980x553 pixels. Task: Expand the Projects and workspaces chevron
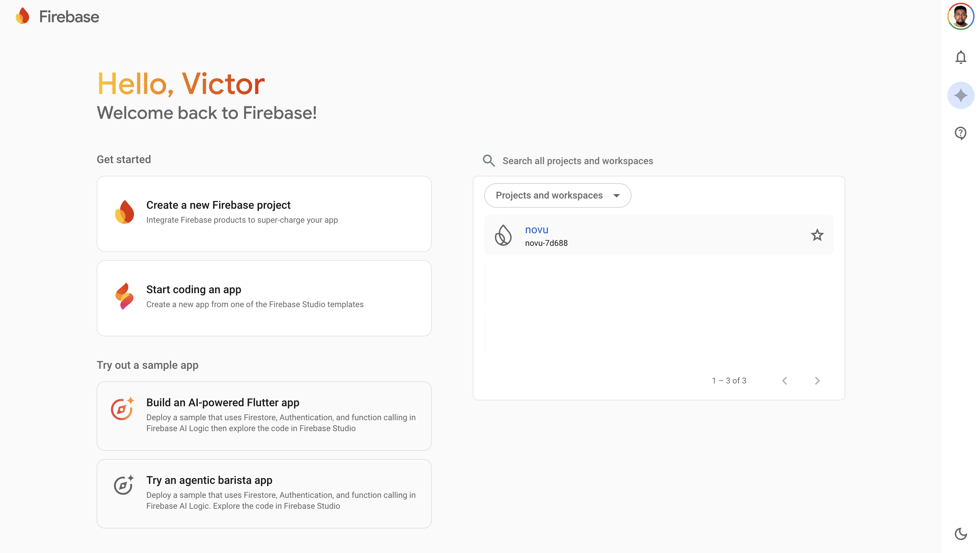point(617,195)
